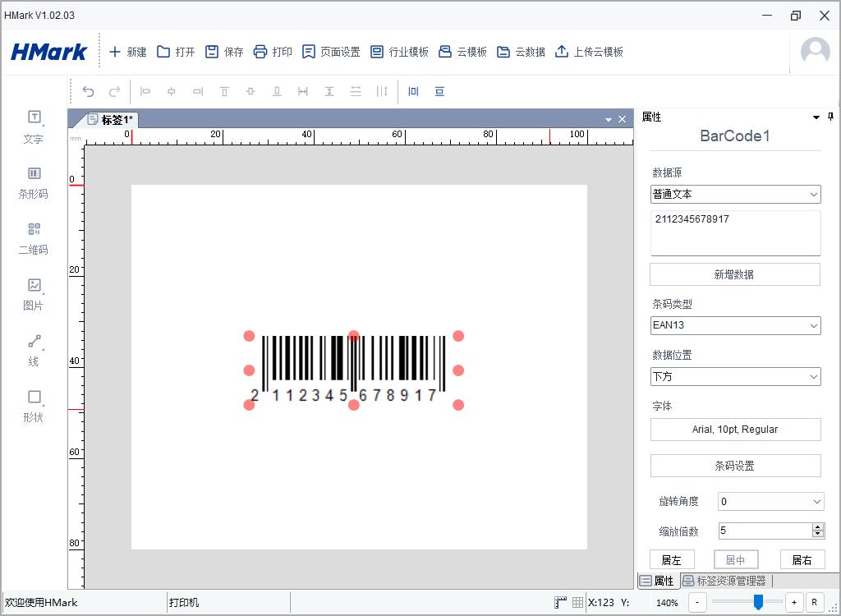Screen dimensions: 841x616
Task: Center object vertically on the label
Action: point(440,92)
